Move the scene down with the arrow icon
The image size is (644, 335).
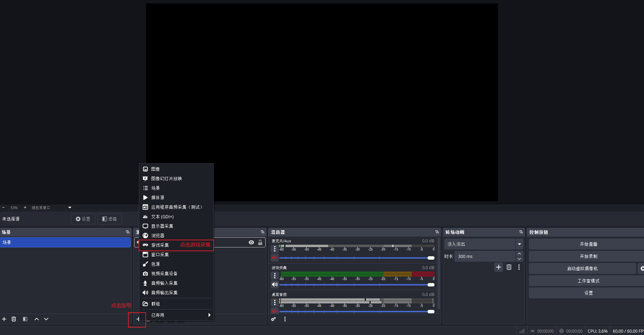tap(46, 319)
